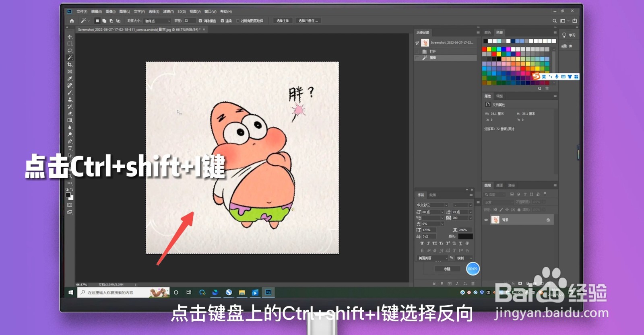Toggle the 连续 checkbox
Image resolution: width=644 pixels, height=335 pixels.
222,21
